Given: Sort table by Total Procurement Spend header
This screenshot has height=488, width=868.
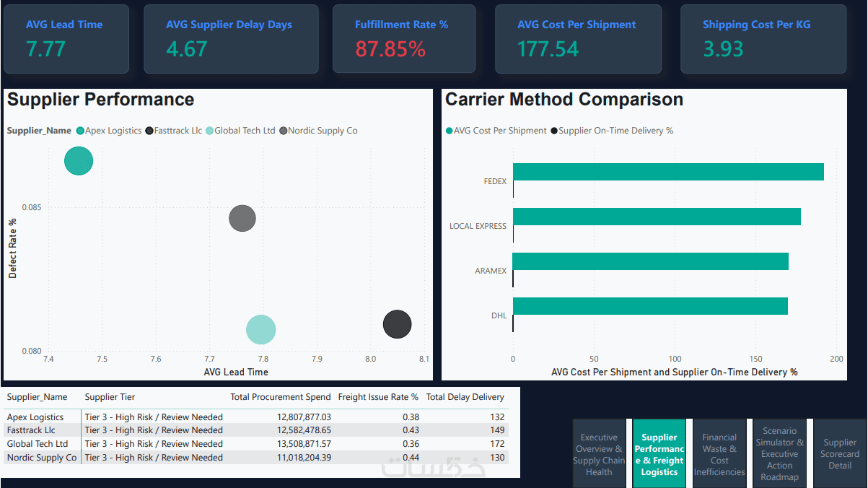Looking at the screenshot, I should (x=281, y=397).
